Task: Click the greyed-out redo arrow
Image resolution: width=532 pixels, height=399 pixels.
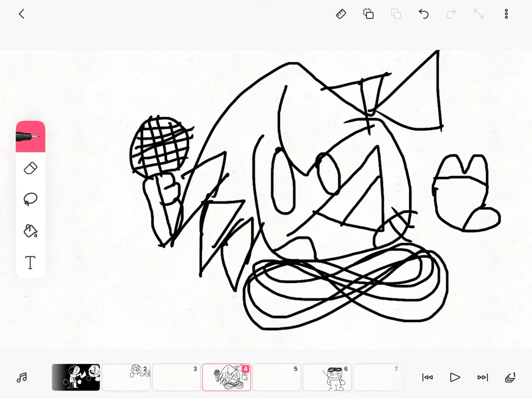Action: point(451,14)
